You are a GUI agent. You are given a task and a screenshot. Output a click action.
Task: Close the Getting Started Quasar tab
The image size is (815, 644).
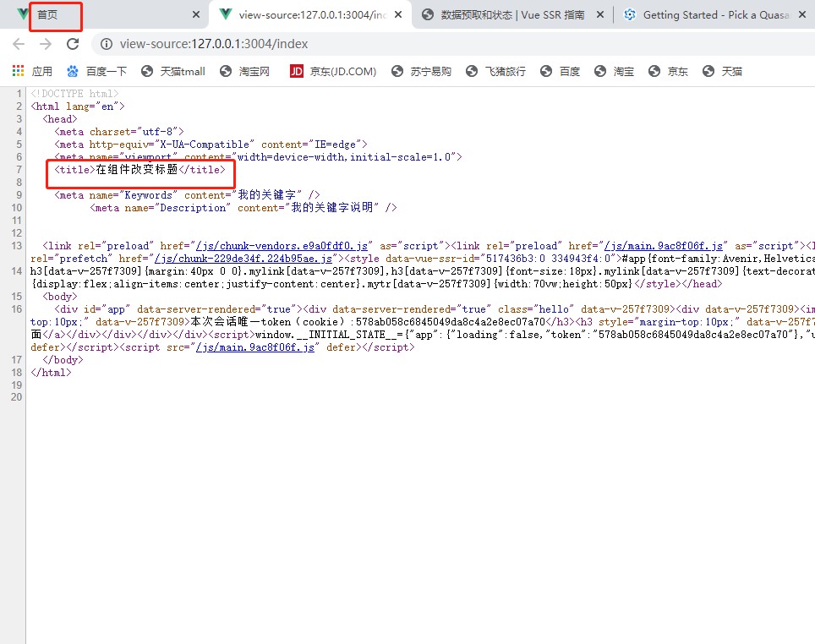coord(802,14)
